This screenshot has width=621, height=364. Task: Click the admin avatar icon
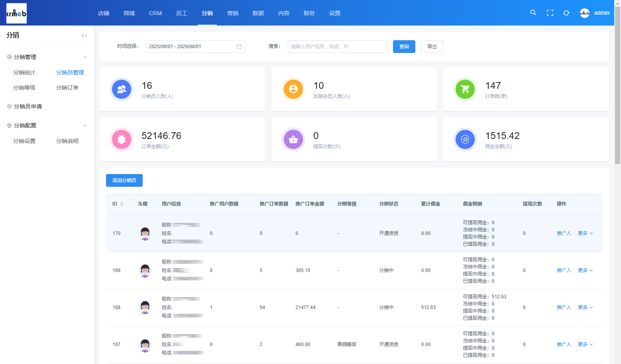pyautogui.click(x=585, y=13)
